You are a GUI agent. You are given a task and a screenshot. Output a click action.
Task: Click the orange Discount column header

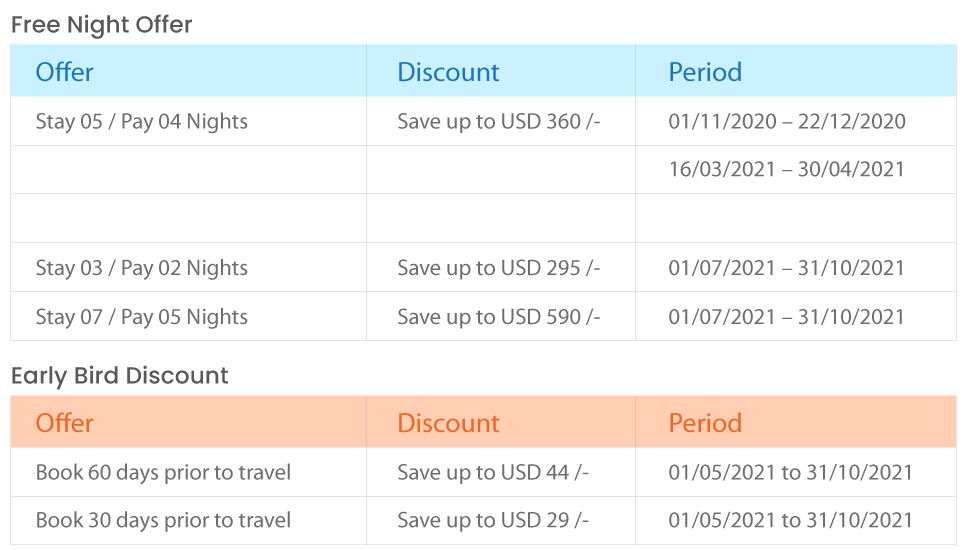point(448,423)
